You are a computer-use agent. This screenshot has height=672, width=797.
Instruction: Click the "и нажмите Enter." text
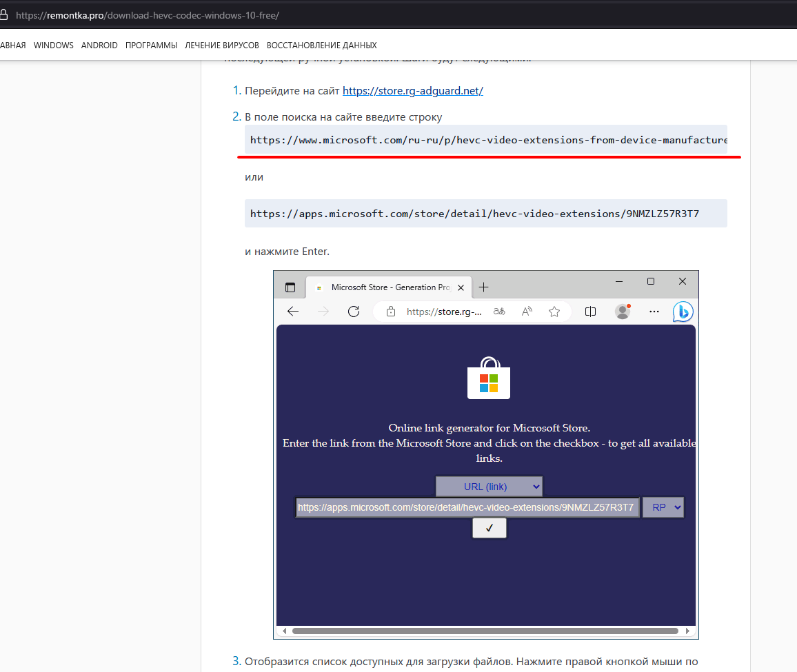tap(287, 251)
